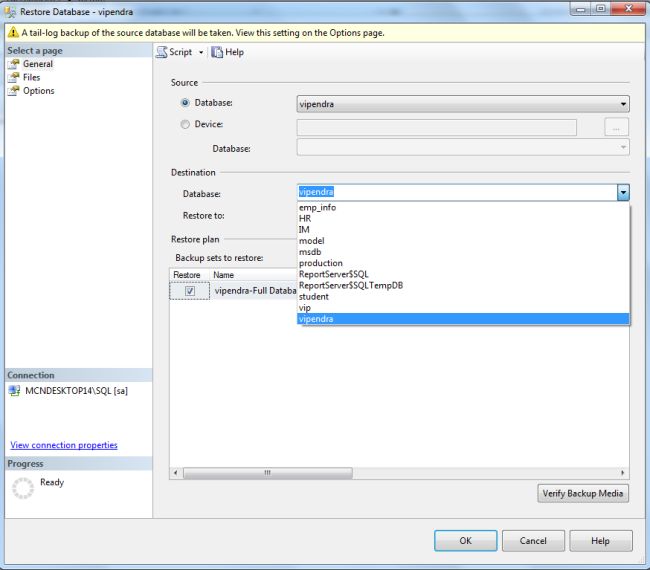The height and width of the screenshot is (570, 650).
Task: Uncheck the Restore checkbox for vipendra backup
Action: (x=190, y=291)
